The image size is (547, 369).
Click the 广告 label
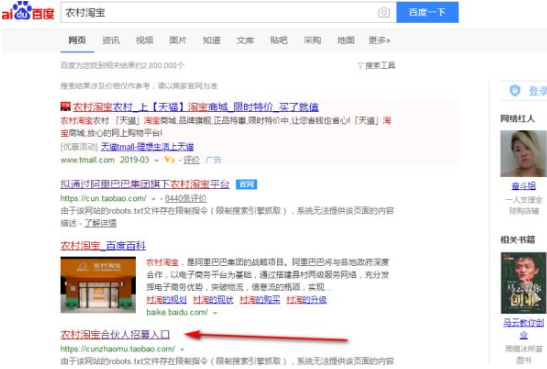[213, 160]
